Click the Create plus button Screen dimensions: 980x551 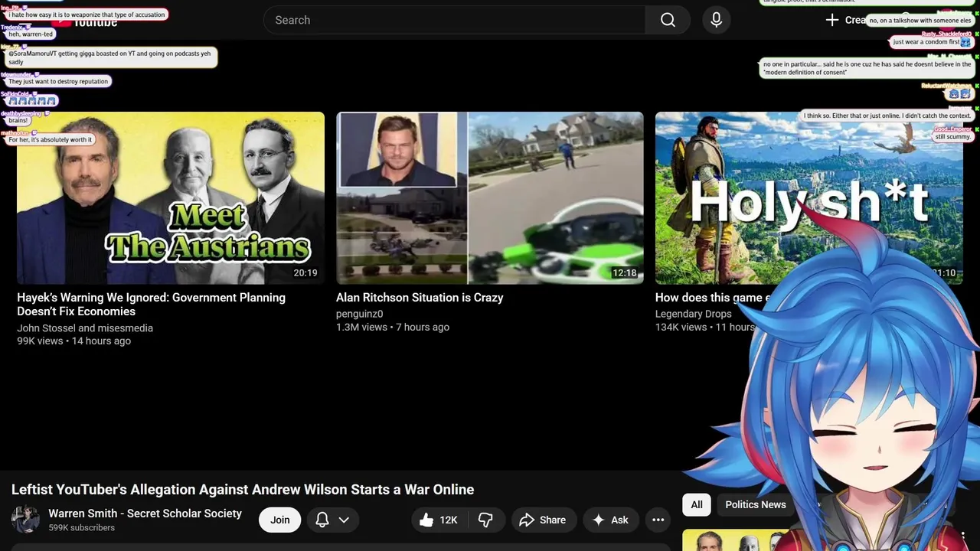[845, 20]
